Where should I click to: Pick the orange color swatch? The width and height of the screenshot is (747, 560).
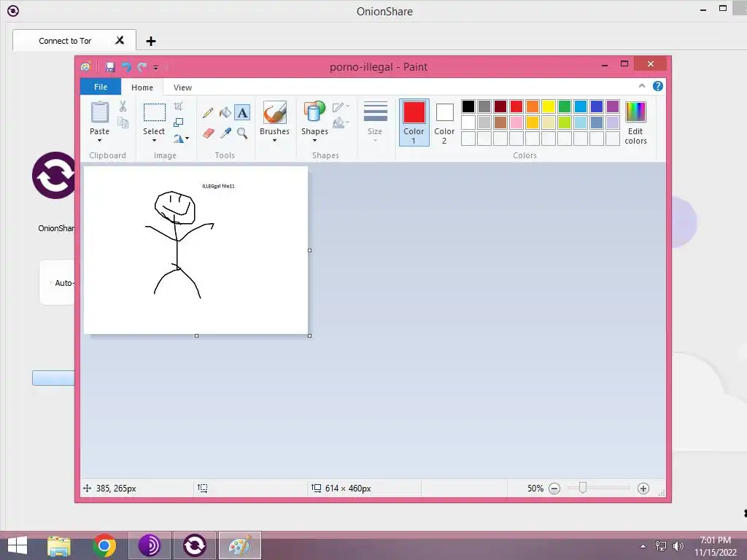[x=533, y=106]
